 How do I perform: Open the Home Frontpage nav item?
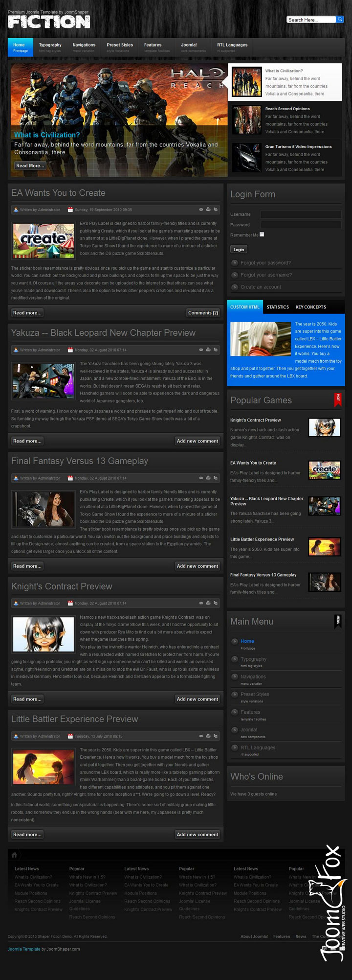coord(21,47)
